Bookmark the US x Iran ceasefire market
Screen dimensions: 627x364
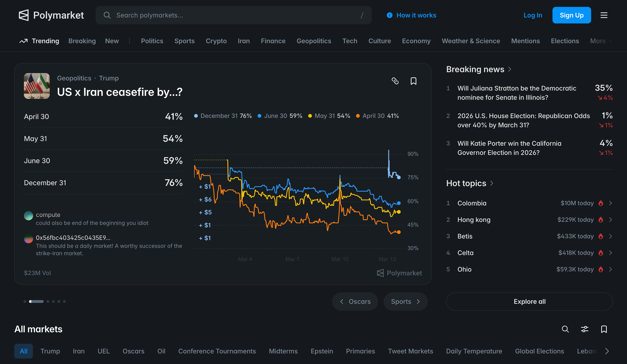[414, 81]
